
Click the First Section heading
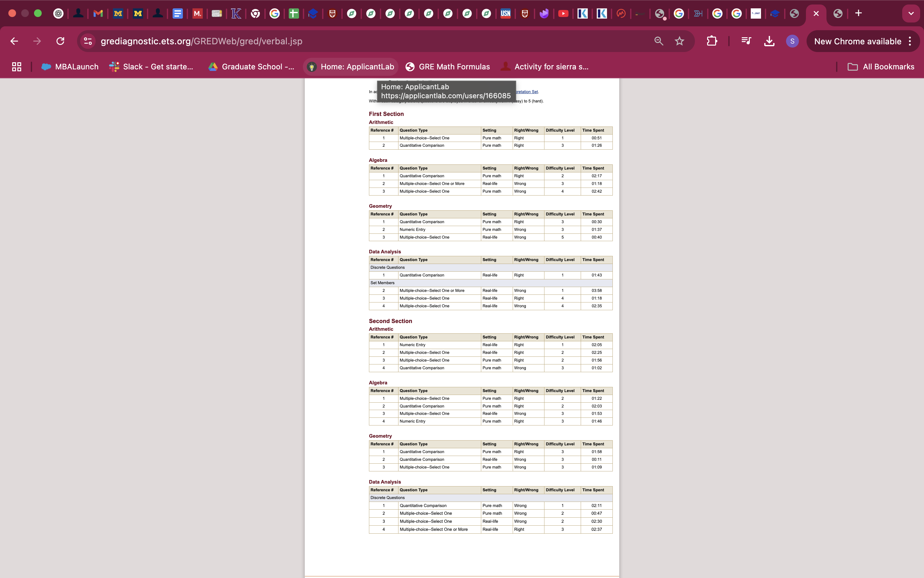click(x=386, y=114)
